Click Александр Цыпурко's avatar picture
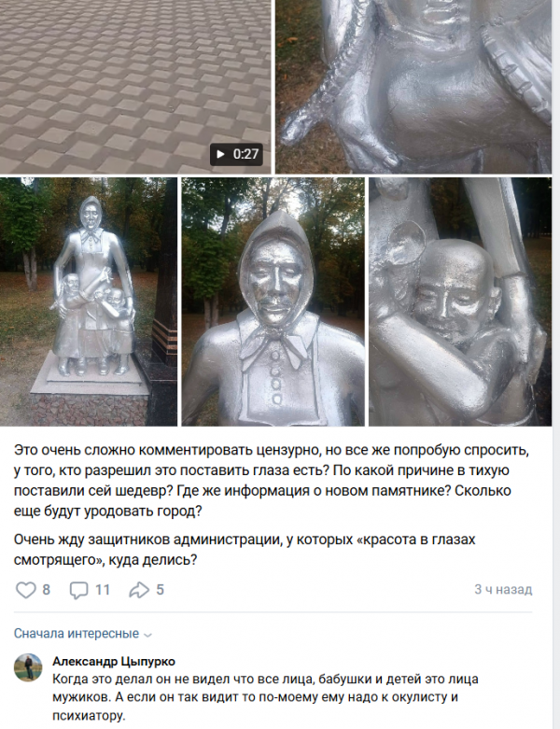 pyautogui.click(x=28, y=667)
